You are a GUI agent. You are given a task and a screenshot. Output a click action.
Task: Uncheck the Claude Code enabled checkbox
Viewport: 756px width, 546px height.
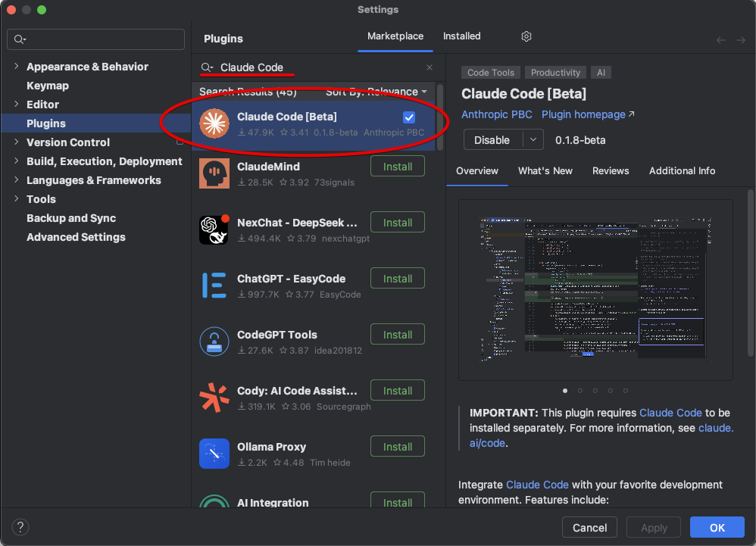coord(409,117)
